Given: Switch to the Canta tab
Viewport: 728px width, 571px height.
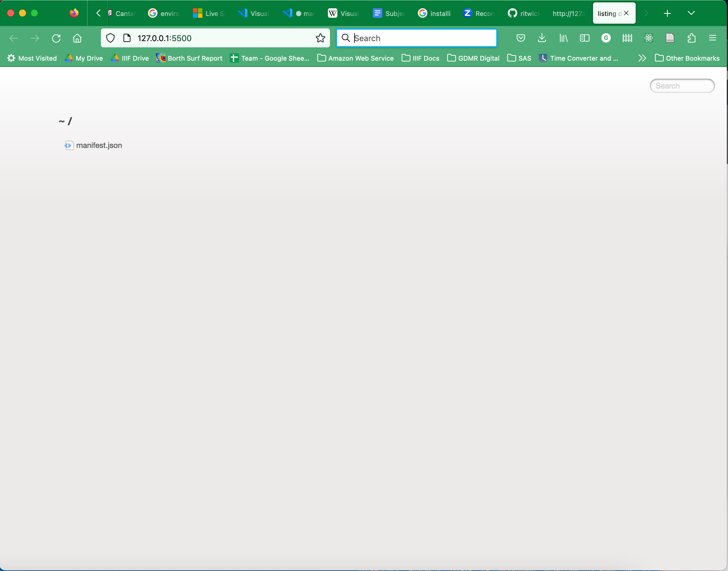Looking at the screenshot, I should point(122,13).
